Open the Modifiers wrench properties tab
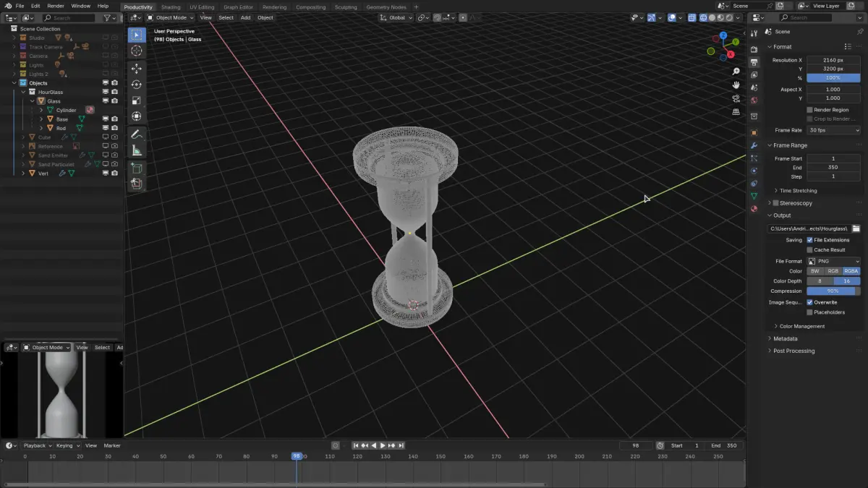Image resolution: width=868 pixels, height=488 pixels. pos(754,145)
